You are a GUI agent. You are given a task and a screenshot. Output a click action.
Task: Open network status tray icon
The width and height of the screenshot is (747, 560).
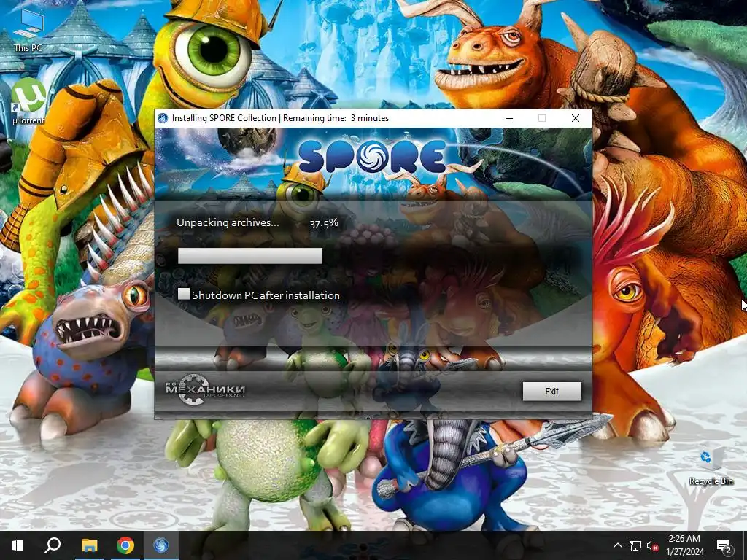point(635,545)
